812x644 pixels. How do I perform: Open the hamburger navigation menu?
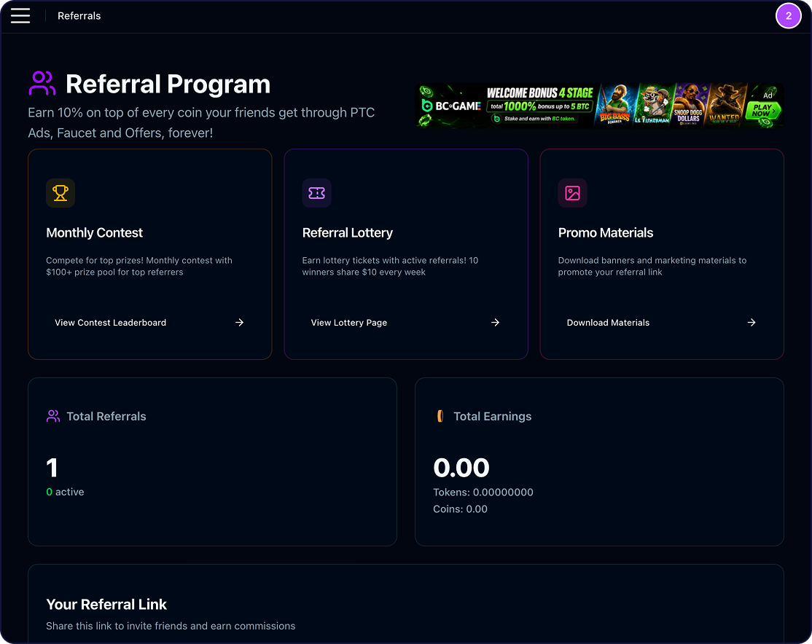coord(20,15)
